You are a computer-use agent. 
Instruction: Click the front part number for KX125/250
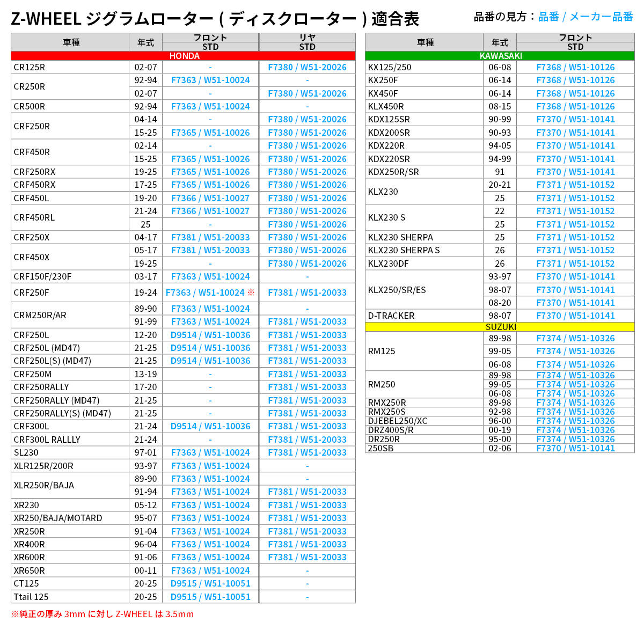(575, 67)
